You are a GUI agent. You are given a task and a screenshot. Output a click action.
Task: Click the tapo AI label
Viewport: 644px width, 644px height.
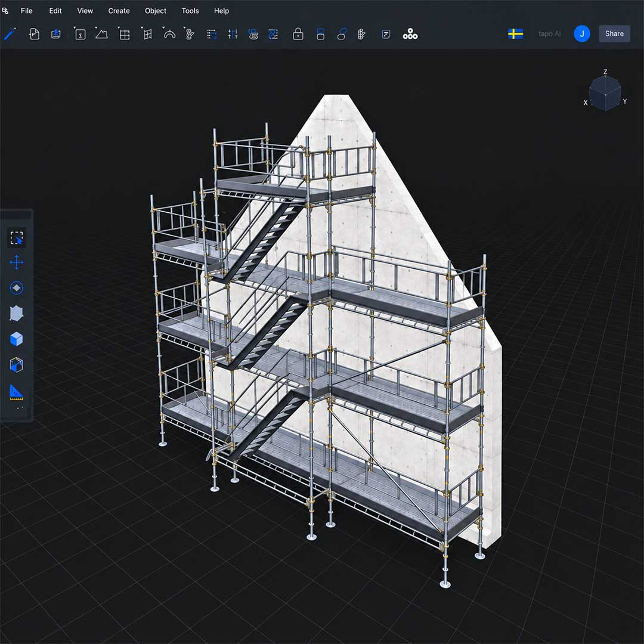pyautogui.click(x=550, y=33)
